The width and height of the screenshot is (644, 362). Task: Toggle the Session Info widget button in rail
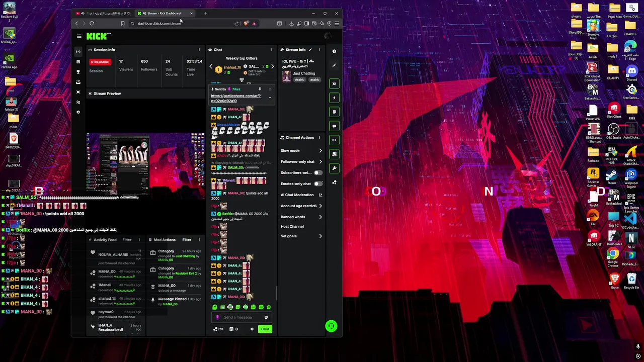coord(334,140)
